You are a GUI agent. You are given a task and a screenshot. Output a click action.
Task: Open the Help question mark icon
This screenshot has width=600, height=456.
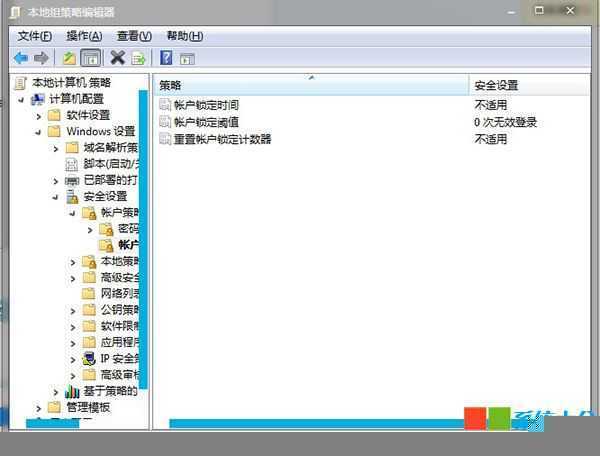(x=166, y=58)
